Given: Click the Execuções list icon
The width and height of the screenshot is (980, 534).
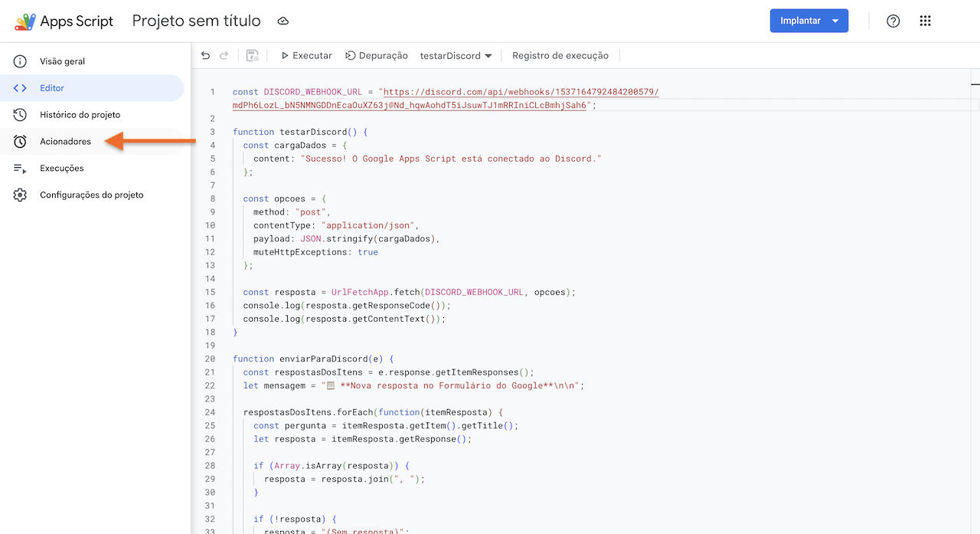Looking at the screenshot, I should click(x=21, y=169).
